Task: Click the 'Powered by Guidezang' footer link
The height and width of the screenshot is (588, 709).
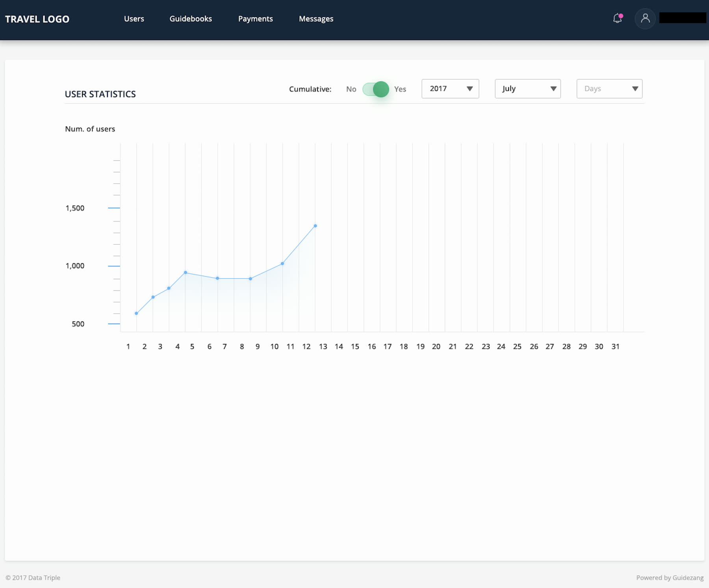Action: [670, 578]
